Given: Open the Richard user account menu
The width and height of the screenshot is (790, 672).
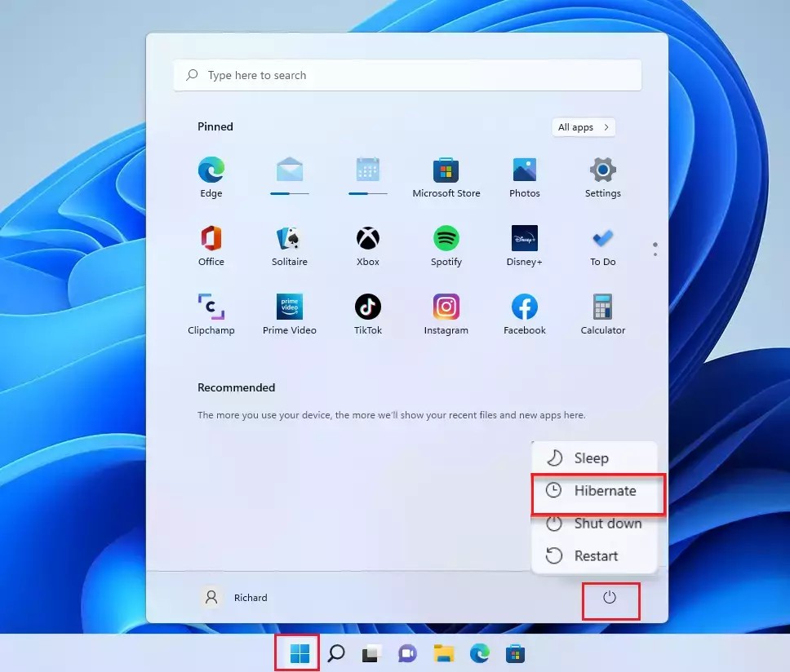Looking at the screenshot, I should (x=235, y=598).
